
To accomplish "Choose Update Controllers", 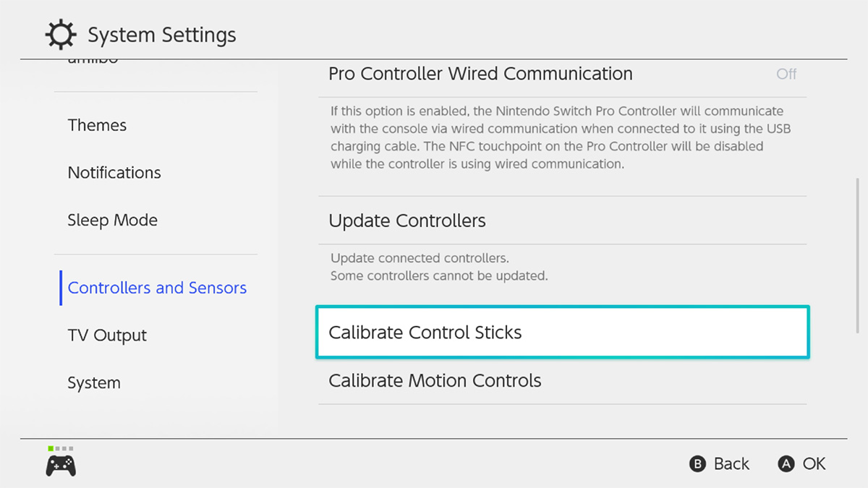I will pos(407,221).
